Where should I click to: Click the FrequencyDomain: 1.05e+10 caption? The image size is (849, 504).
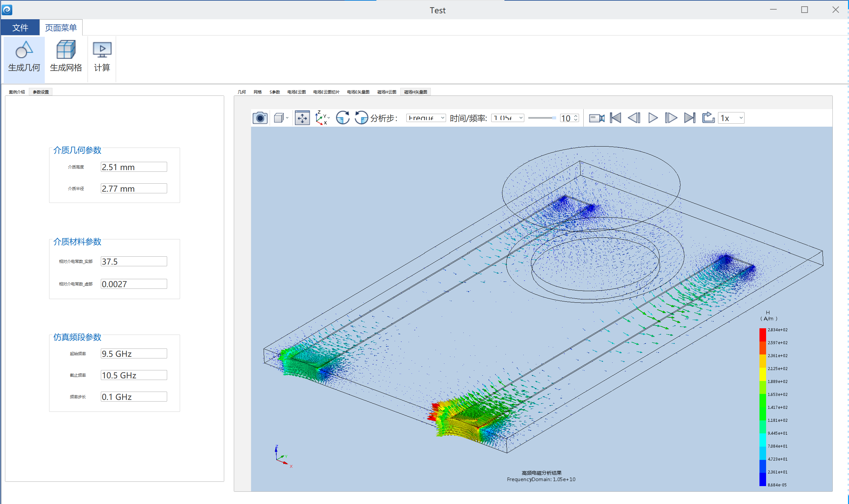pos(541,480)
